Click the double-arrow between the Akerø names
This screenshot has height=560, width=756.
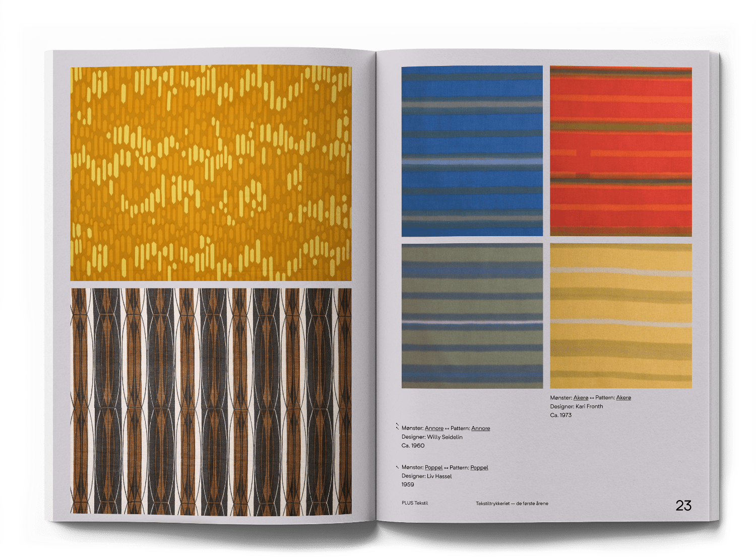(592, 398)
